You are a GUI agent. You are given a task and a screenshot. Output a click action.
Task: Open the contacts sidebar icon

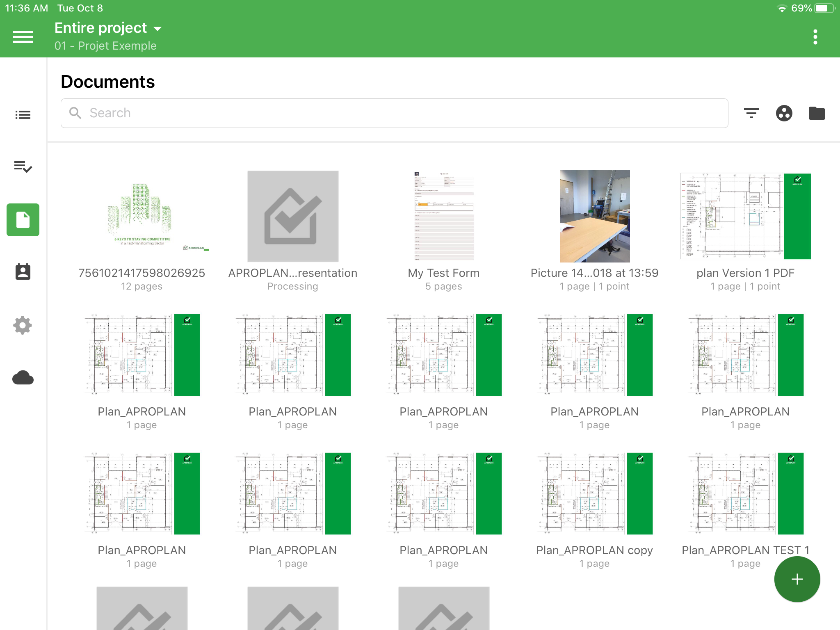click(x=23, y=272)
